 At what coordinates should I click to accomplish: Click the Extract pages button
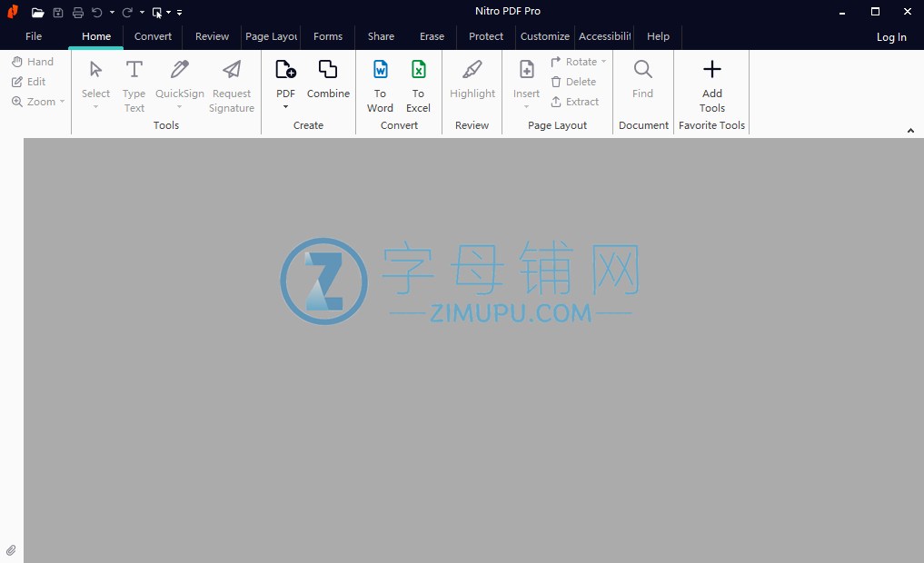[x=574, y=102]
